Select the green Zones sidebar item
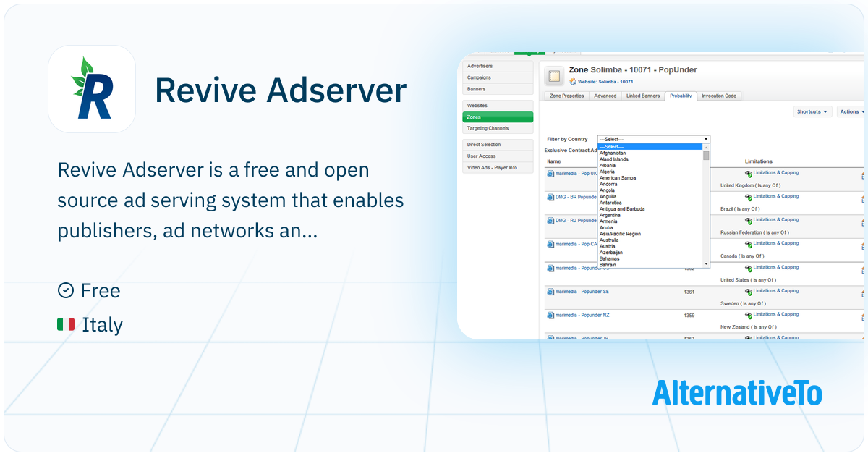 [498, 117]
